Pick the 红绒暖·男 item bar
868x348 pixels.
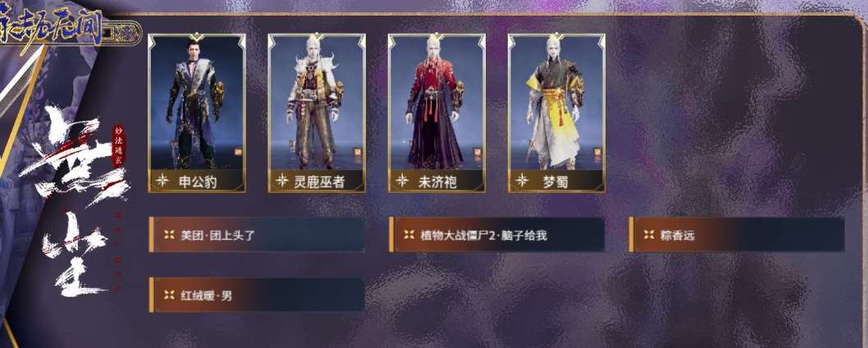pyautogui.click(x=257, y=295)
